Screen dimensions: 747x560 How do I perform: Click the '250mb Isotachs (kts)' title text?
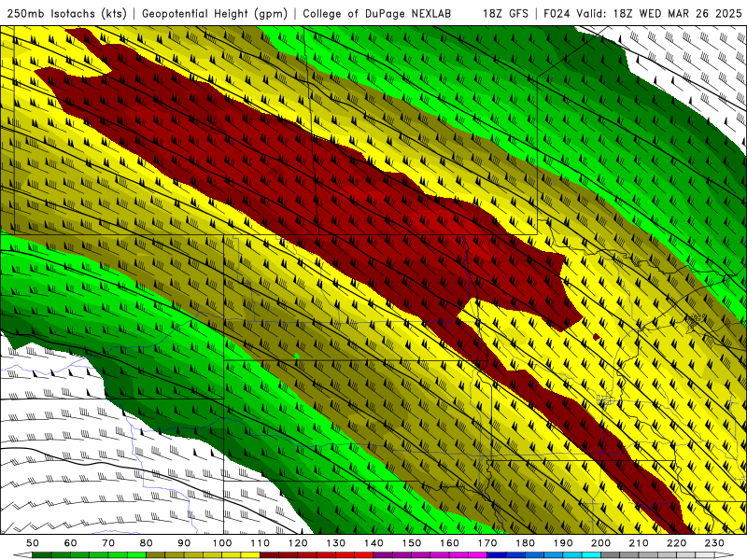coord(67,14)
